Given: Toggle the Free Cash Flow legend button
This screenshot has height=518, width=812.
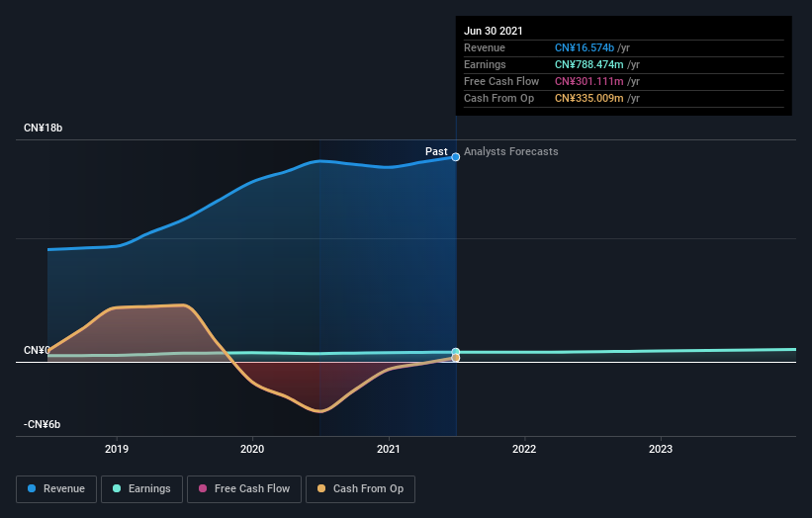Looking at the screenshot, I should (x=244, y=489).
